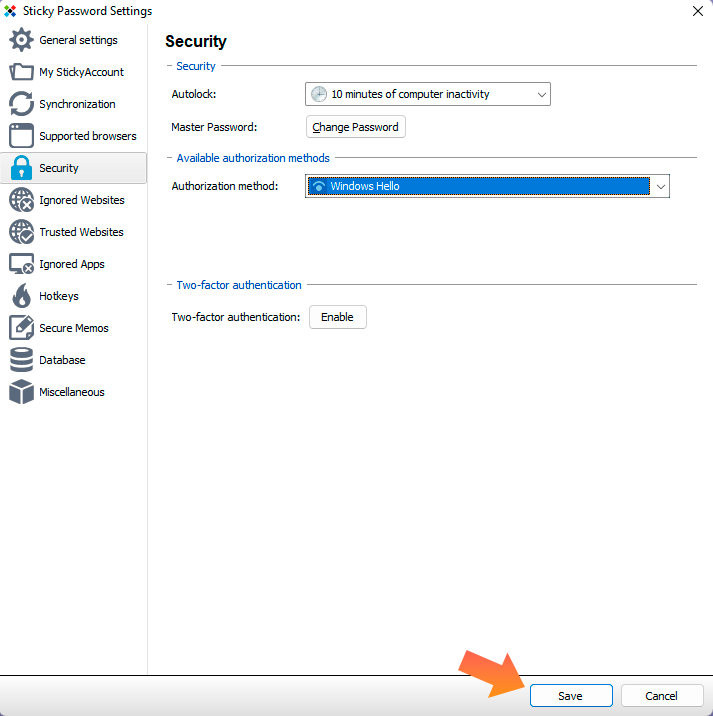713x716 pixels.
Task: Click the Trusted Websites globe icon
Action: coord(21,232)
